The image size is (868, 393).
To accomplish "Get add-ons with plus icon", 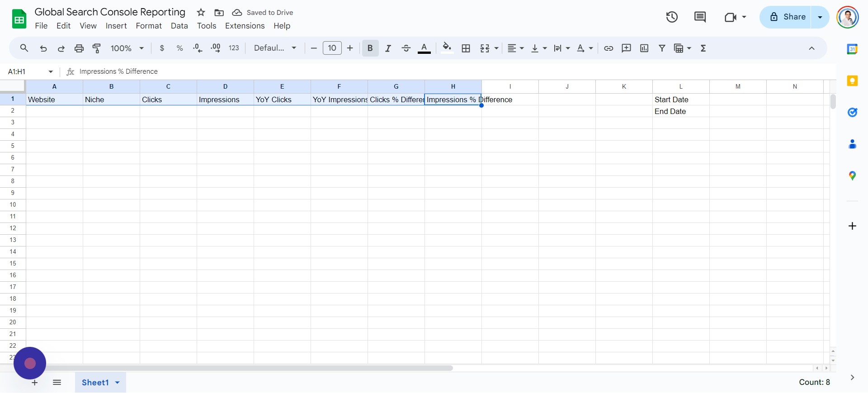I will [852, 226].
